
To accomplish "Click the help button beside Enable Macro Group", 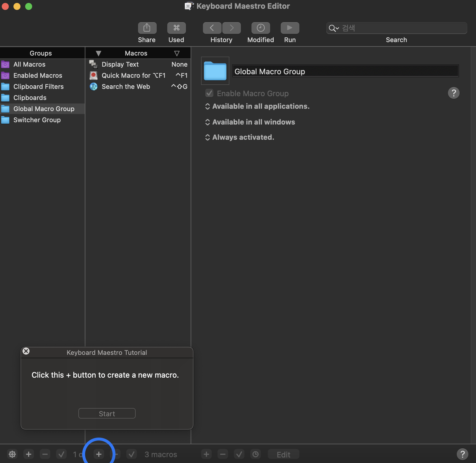I will [453, 93].
